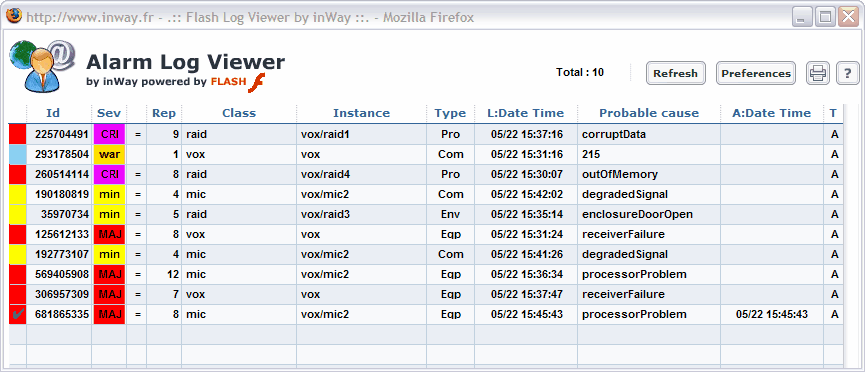Image resolution: width=865 pixels, height=372 pixels.
Task: Sort by Probable cause column header
Action: click(x=649, y=113)
